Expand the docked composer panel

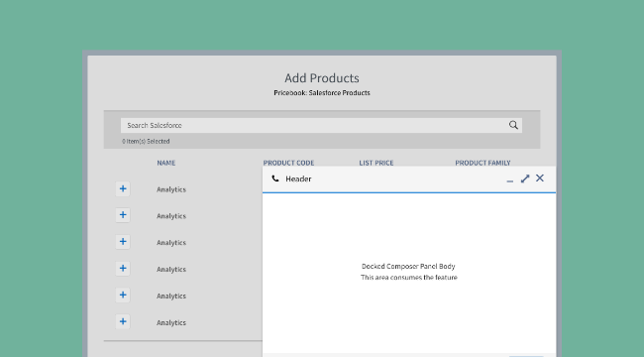click(x=525, y=178)
